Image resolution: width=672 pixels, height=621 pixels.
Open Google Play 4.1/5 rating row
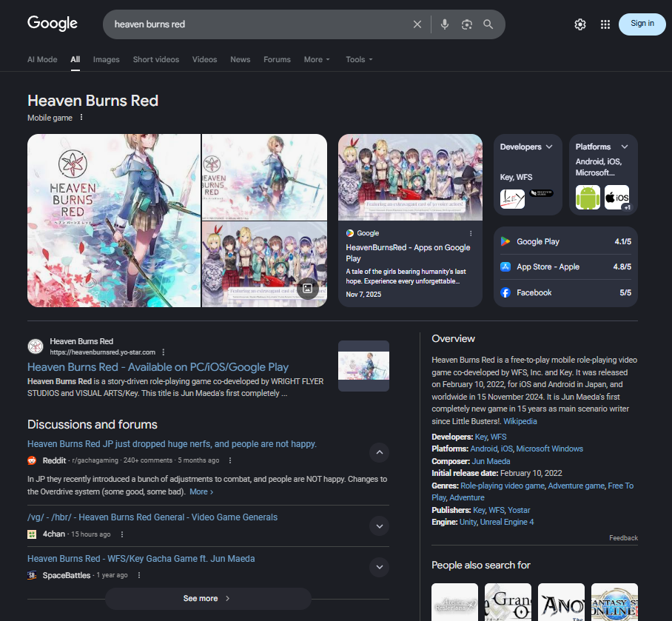pyautogui.click(x=565, y=242)
